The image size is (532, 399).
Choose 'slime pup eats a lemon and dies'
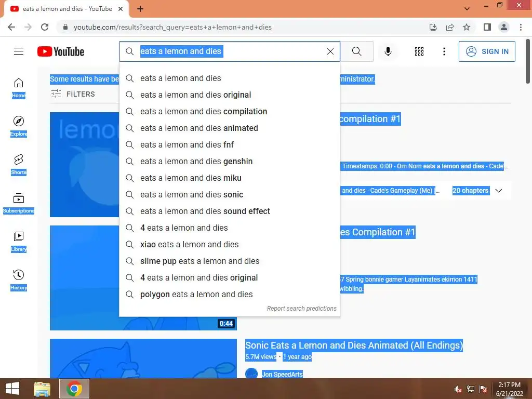coord(229,261)
